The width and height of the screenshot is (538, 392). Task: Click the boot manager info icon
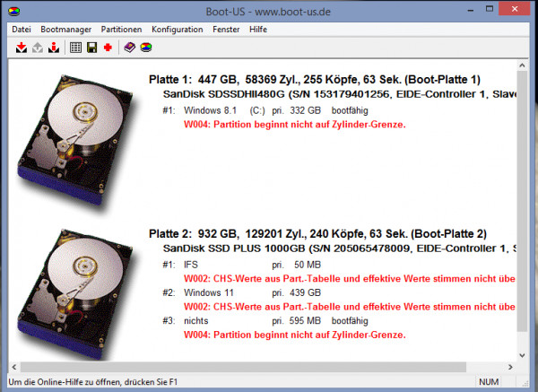point(54,48)
